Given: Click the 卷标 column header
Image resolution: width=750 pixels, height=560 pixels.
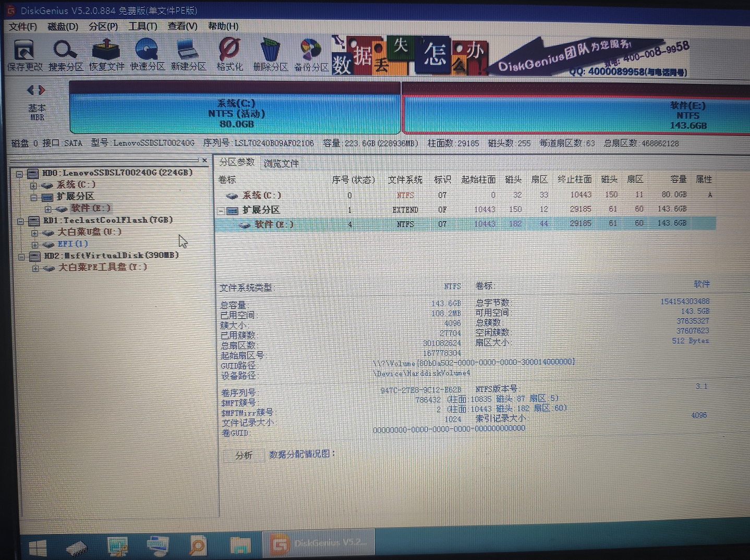Looking at the screenshot, I should [x=227, y=179].
